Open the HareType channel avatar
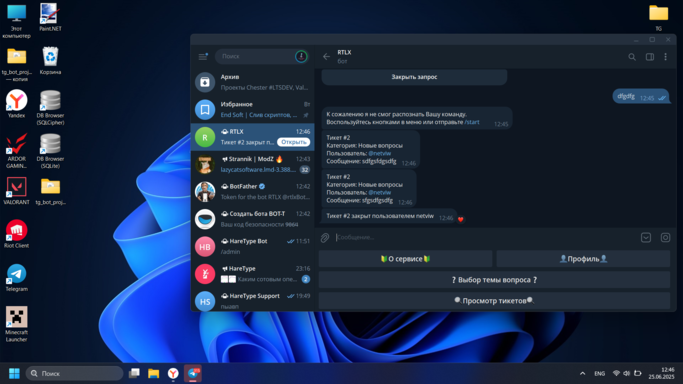 point(205,274)
